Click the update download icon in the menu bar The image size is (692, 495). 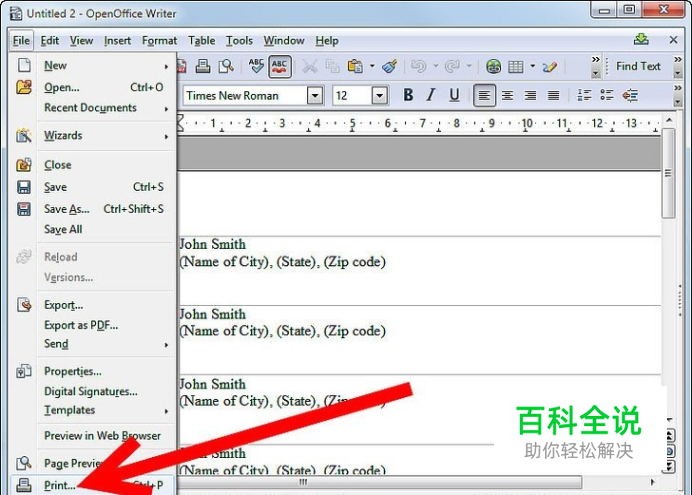(x=641, y=40)
